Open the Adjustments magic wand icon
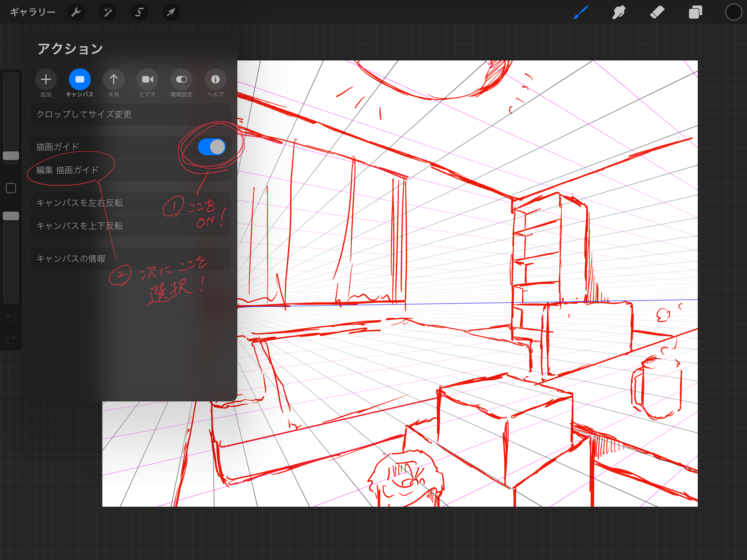 (x=108, y=13)
